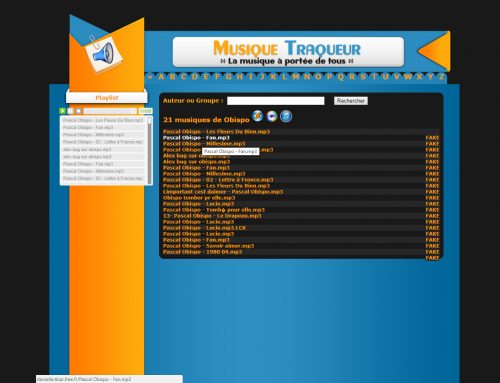Select highlighted white Pascal Obispo - Fan.mp3 result
This screenshot has width=500, height=383.
196,138
